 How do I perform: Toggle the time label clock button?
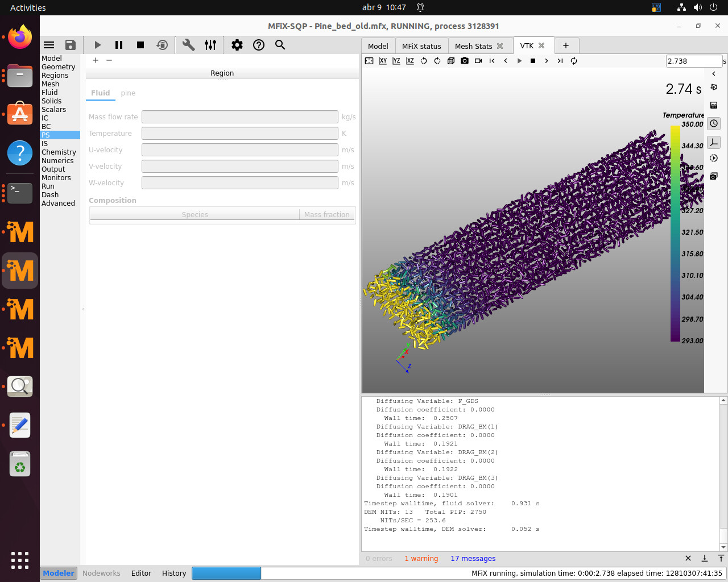714,123
